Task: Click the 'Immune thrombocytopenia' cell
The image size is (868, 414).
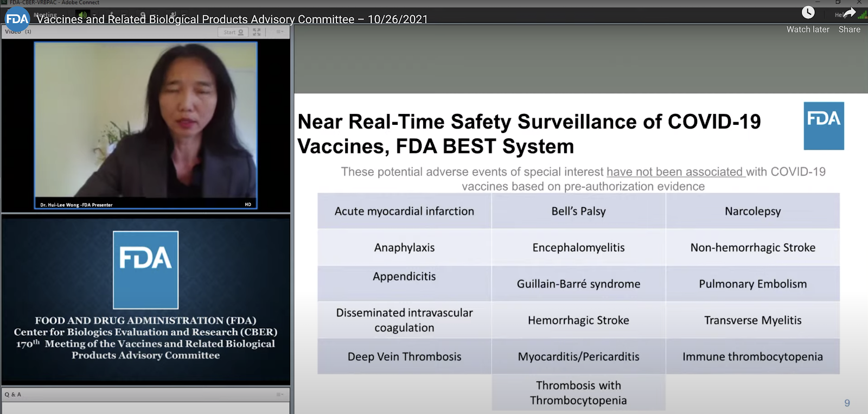Action: click(753, 356)
